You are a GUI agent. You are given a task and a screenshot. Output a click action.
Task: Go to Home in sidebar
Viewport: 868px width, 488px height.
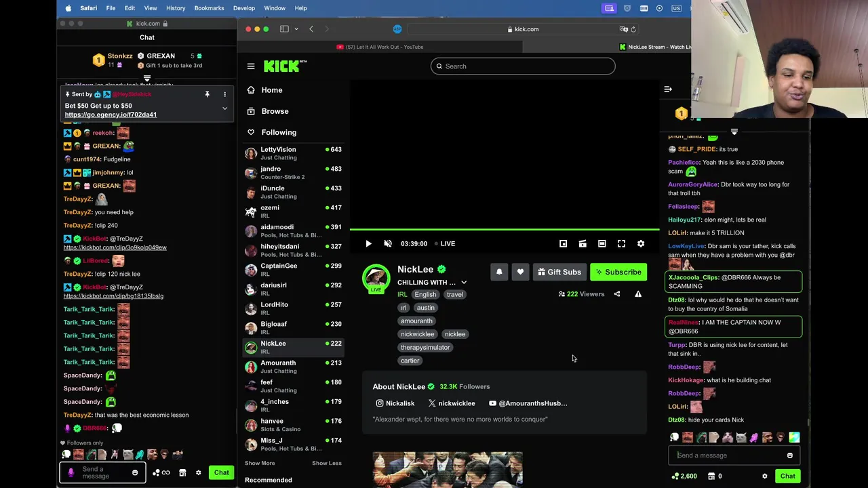click(272, 90)
